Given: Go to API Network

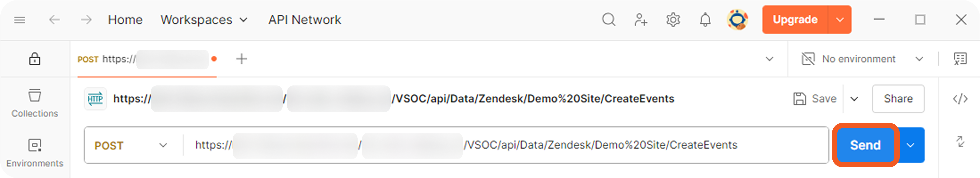Looking at the screenshot, I should click(304, 20).
